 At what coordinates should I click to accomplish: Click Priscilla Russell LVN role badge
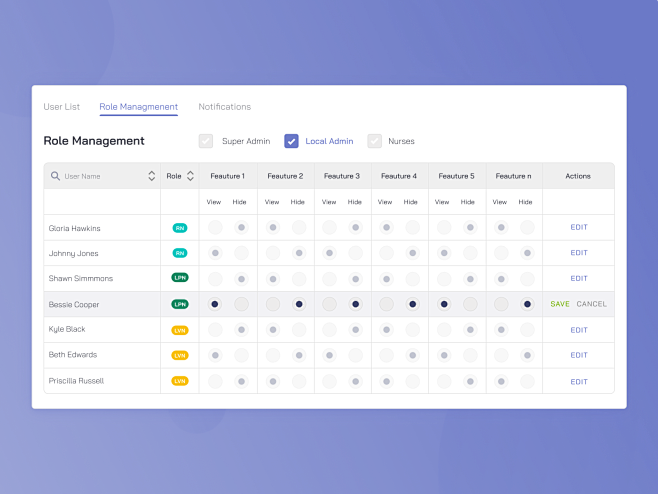click(x=180, y=381)
